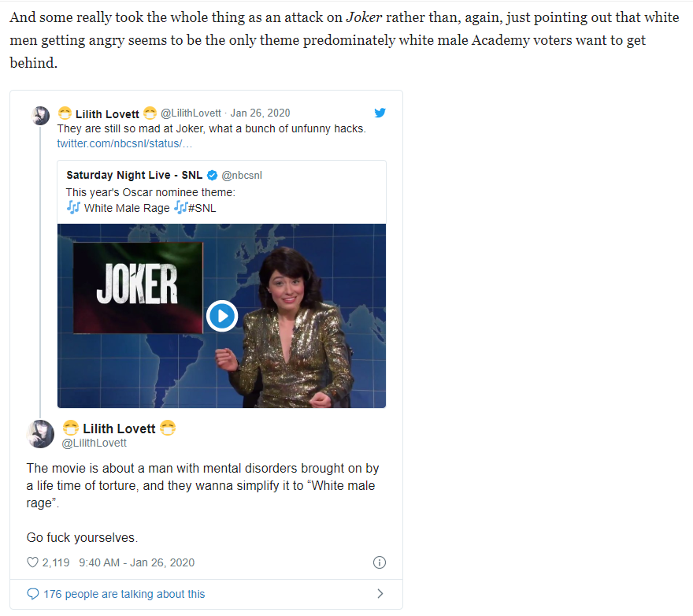Play the SNL Joker video

[222, 316]
